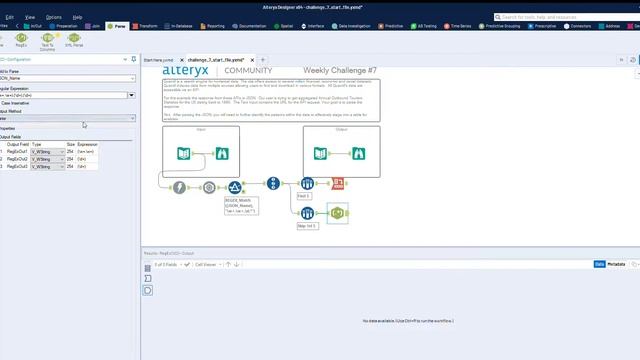The width and height of the screenshot is (640, 360).
Task: Open the Help menu
Action: 77,17
